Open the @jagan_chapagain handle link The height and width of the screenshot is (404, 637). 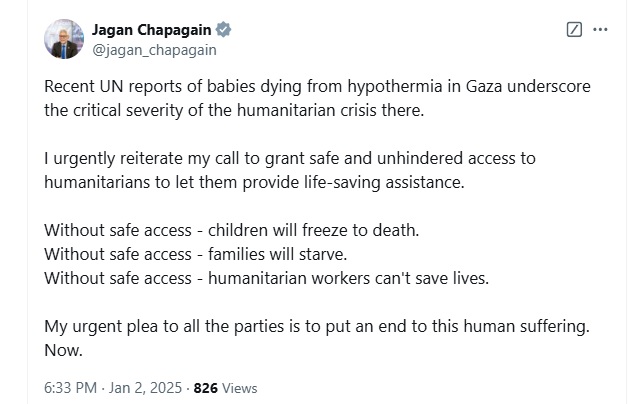[154, 48]
